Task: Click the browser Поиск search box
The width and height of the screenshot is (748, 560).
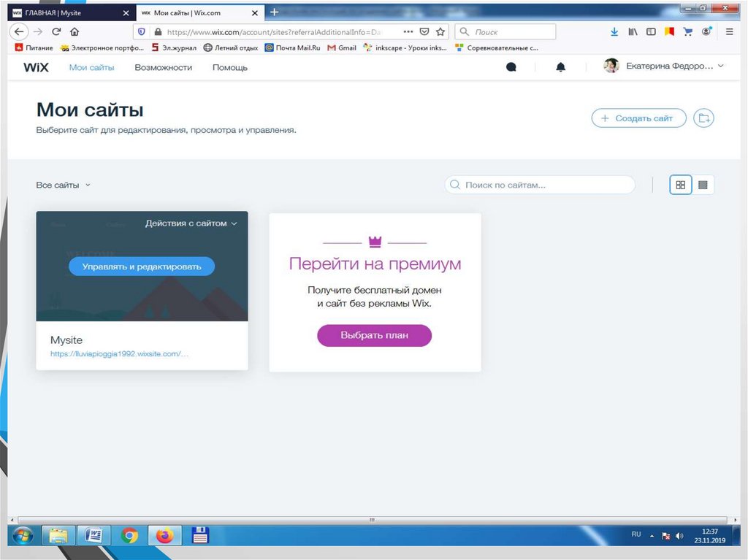Action: point(505,32)
